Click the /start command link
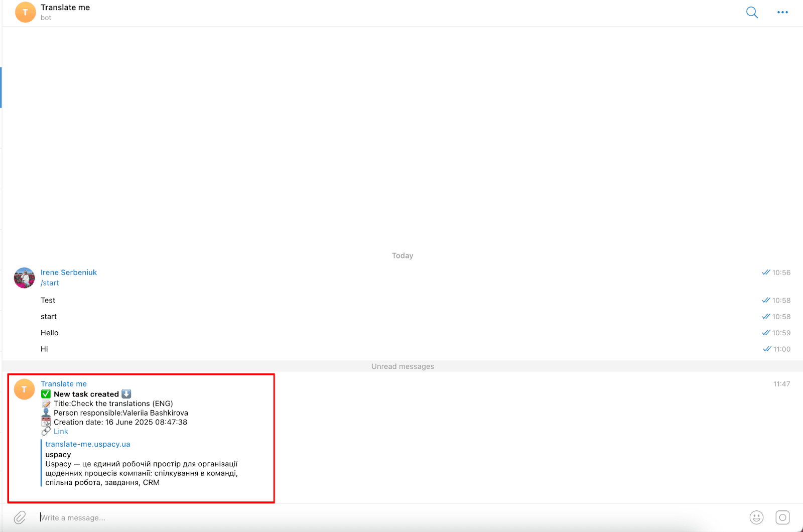803x532 pixels. point(50,283)
